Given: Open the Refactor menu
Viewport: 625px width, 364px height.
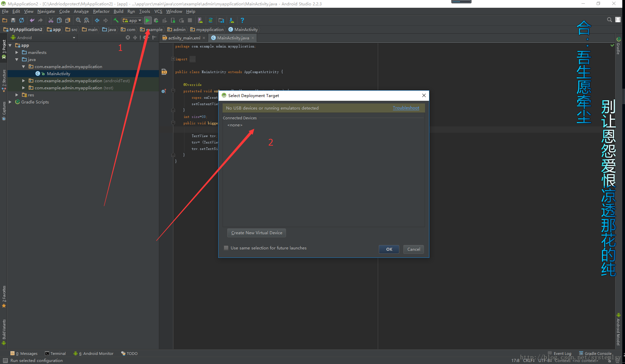Looking at the screenshot, I should click(101, 11).
